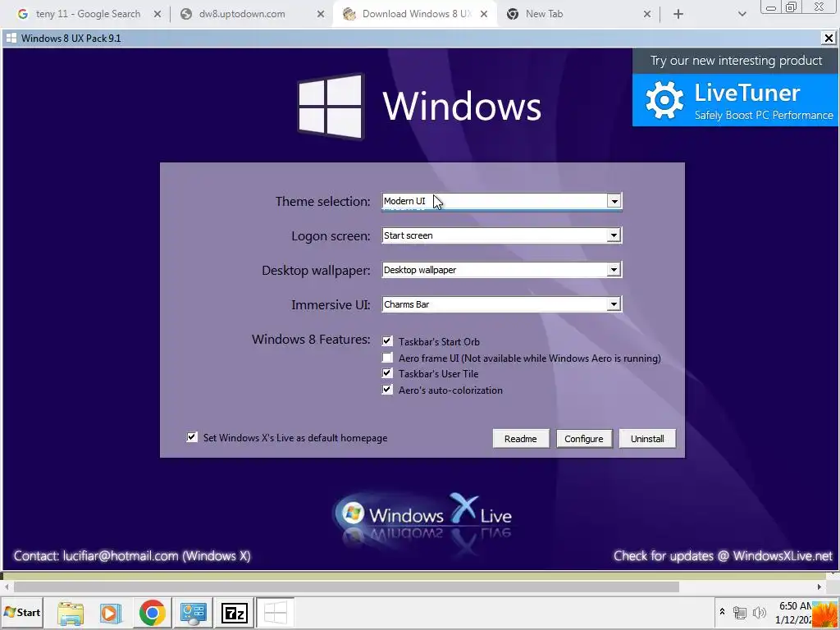This screenshot has width=840, height=630.
Task: Click the Chrome favicon on New Tab
Action: (513, 14)
